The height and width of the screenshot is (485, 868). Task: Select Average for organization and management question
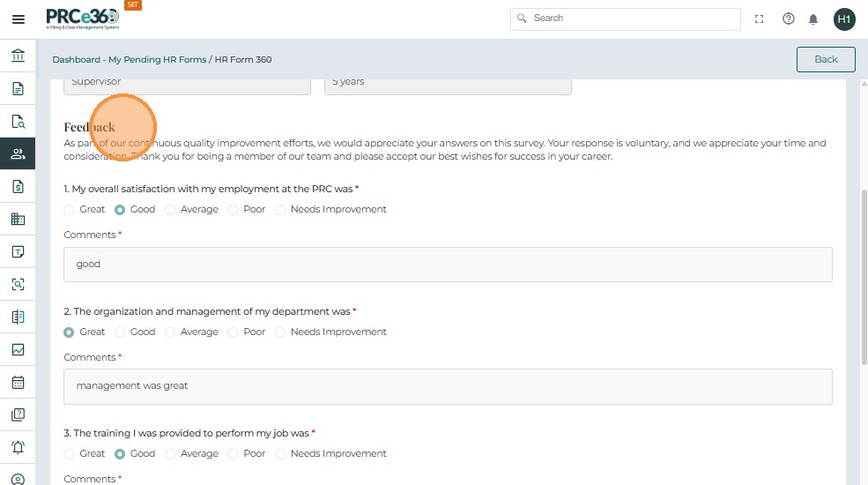[x=171, y=332]
